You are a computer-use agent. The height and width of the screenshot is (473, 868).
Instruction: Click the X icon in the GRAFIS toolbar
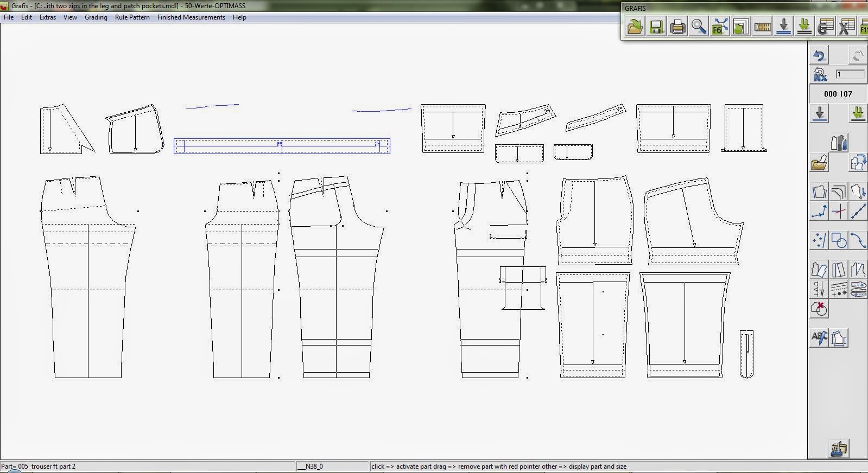tap(846, 26)
